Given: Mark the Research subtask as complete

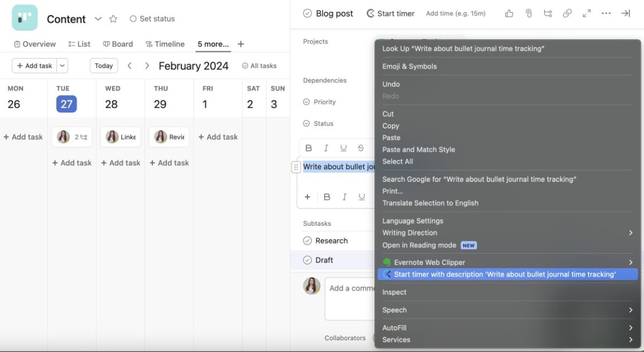Looking at the screenshot, I should (307, 240).
